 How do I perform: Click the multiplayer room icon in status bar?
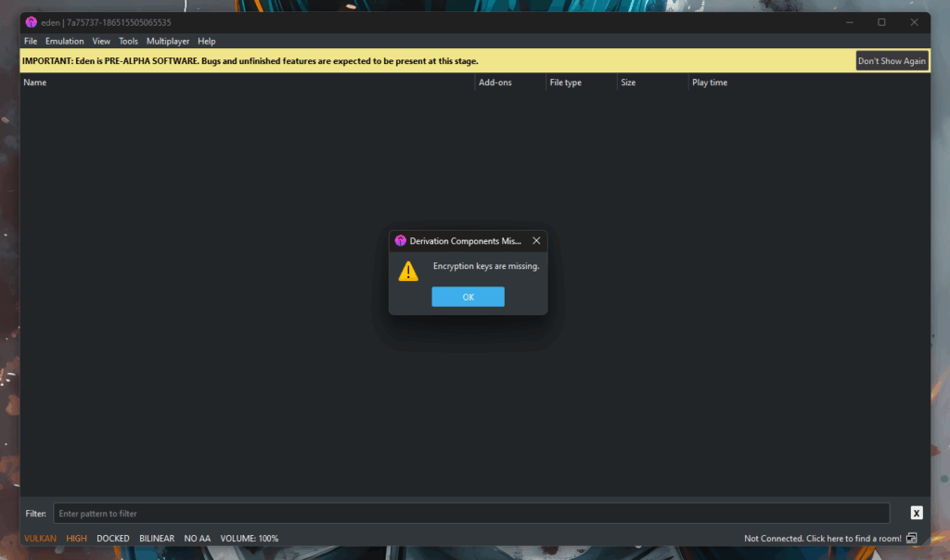point(912,538)
